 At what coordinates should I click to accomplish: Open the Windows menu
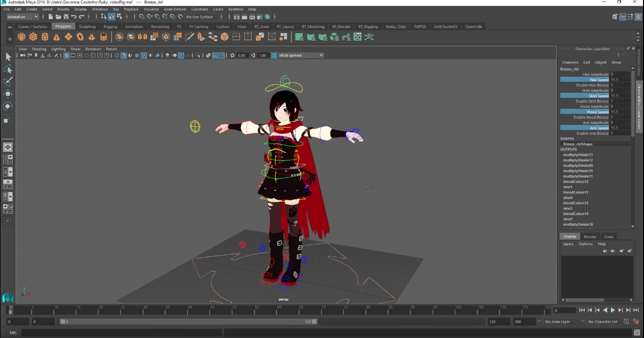tap(100, 9)
